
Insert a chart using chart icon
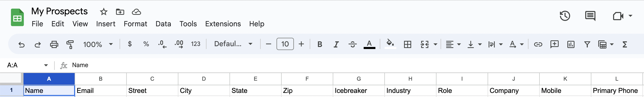pos(571,44)
